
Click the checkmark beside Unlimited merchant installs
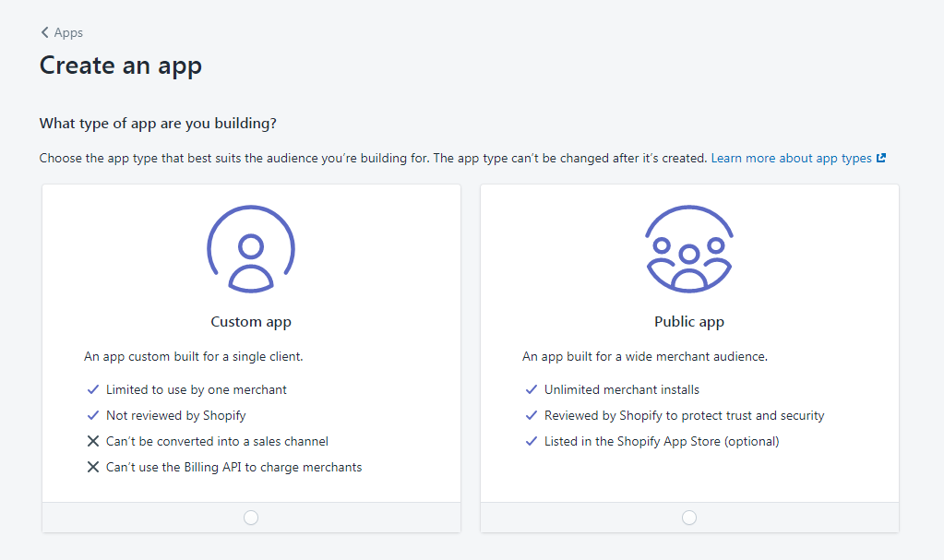(x=532, y=388)
